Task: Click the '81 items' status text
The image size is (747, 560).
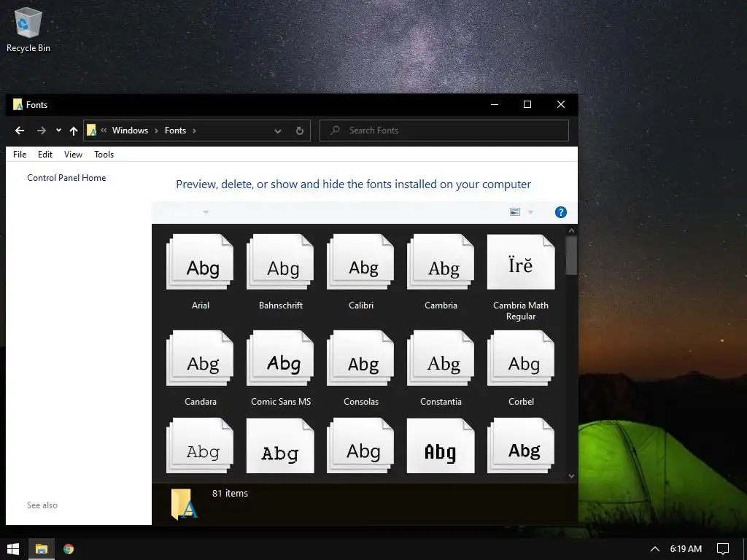Action: [230, 494]
